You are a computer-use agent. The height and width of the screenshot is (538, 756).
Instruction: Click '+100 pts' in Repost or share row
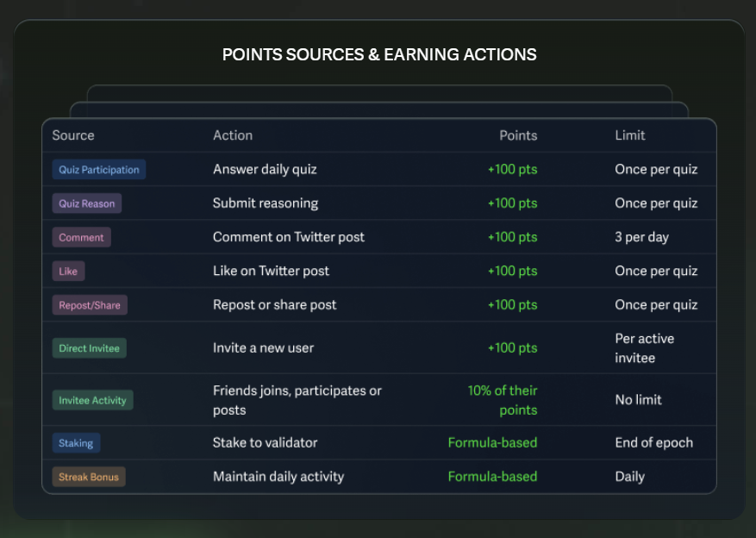point(513,305)
